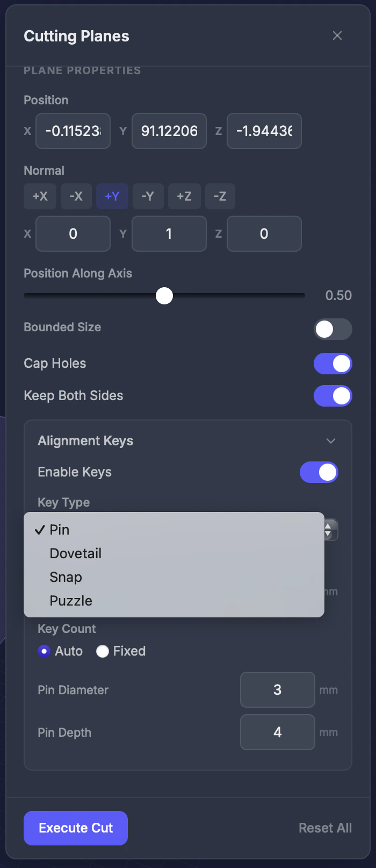
Task: Choose Puzzle as the key type
Action: (71, 601)
